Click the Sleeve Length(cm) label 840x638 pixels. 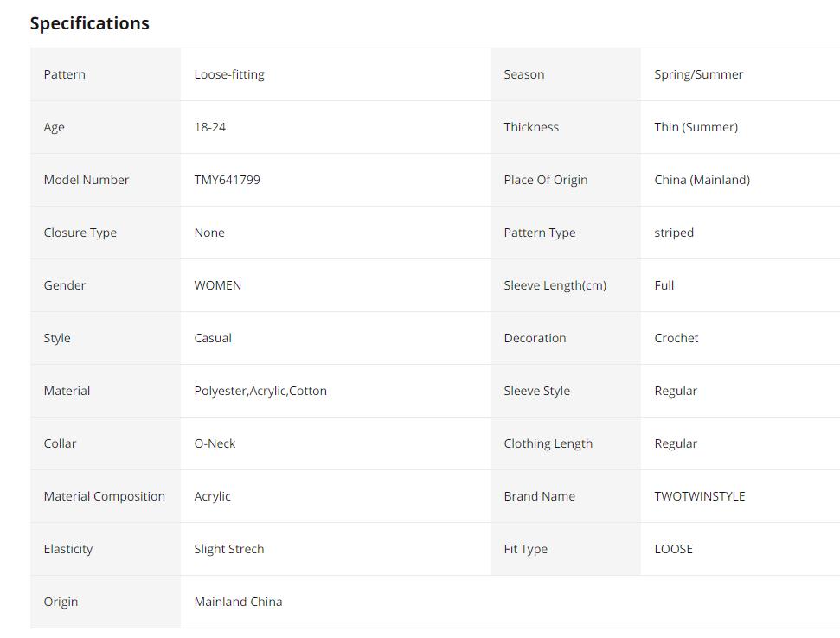pyautogui.click(x=555, y=285)
